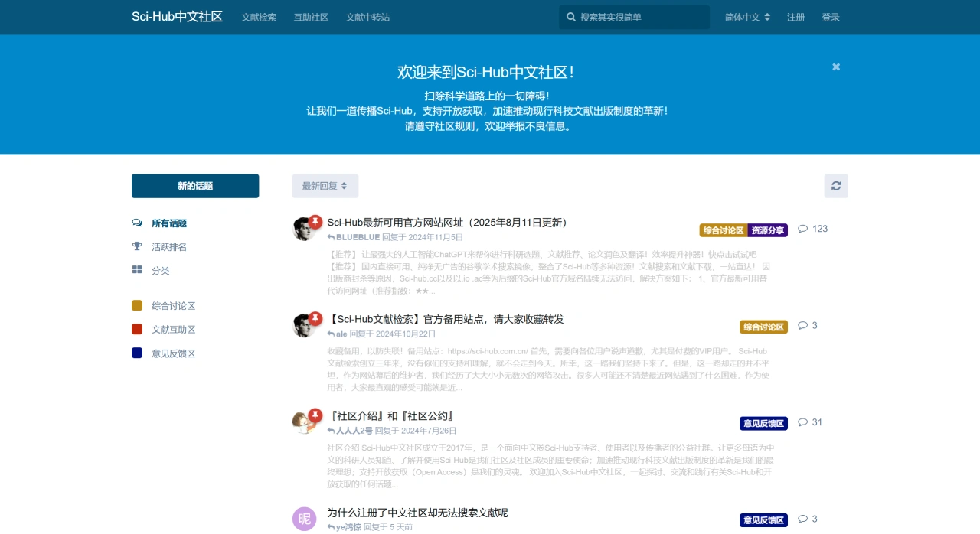This screenshot has width=980, height=534.
Task: Open topic 【Sci-Hub文献检索】官方备用站点
Action: click(x=445, y=319)
